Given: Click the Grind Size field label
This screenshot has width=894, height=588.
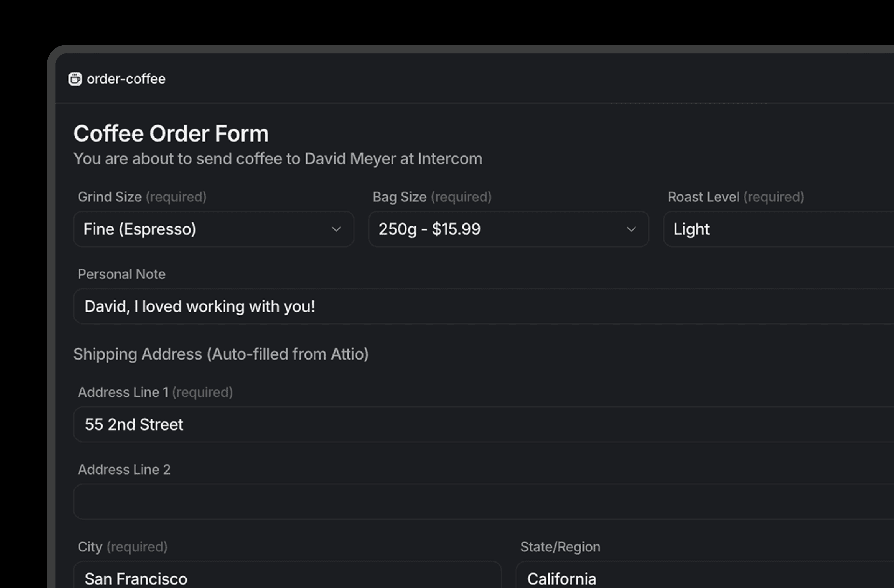Looking at the screenshot, I should [x=110, y=197].
